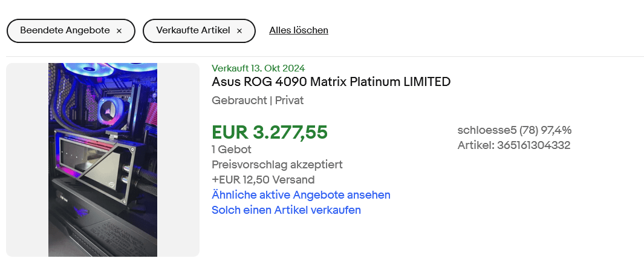Click the Verkaufte Artikel filter chip label

point(193,30)
